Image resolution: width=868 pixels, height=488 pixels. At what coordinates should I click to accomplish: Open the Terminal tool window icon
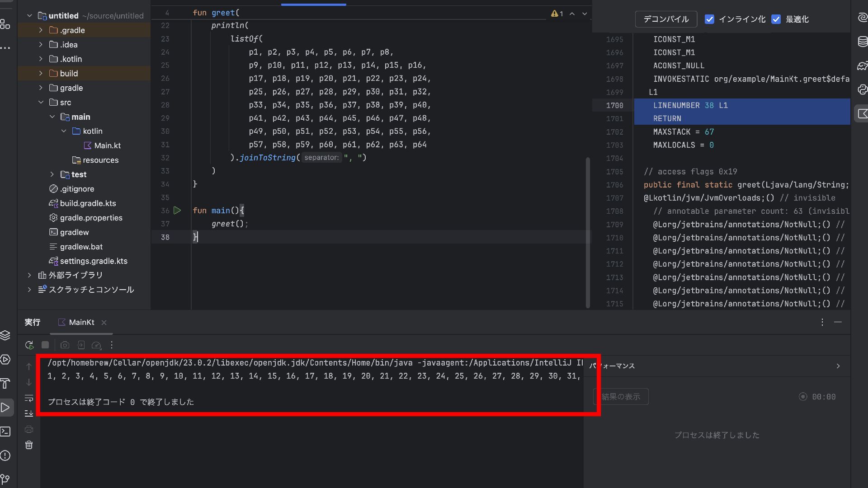coord(5,432)
